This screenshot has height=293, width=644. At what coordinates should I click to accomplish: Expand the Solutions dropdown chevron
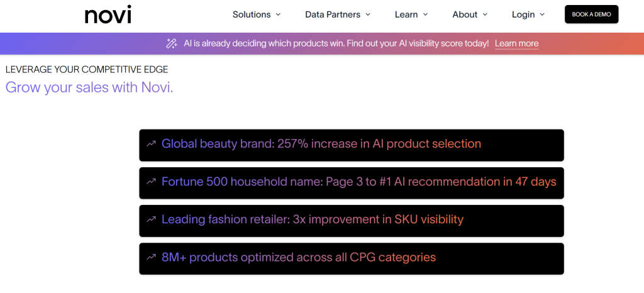tap(279, 14)
